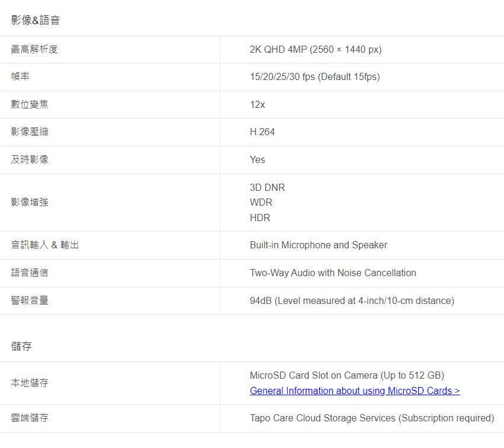The height and width of the screenshot is (448, 504).
Task: Click the Tapo Care Cloud Storage Services text
Action: click(x=371, y=418)
